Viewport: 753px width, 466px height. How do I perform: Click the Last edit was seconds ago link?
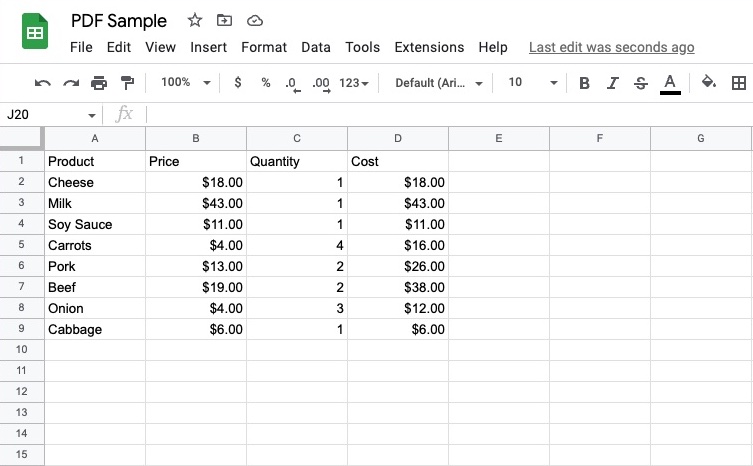point(611,47)
